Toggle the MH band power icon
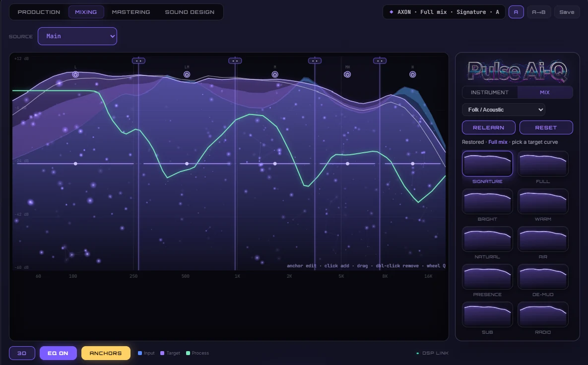Screen dimensions: 588x365 click(x=347, y=74)
